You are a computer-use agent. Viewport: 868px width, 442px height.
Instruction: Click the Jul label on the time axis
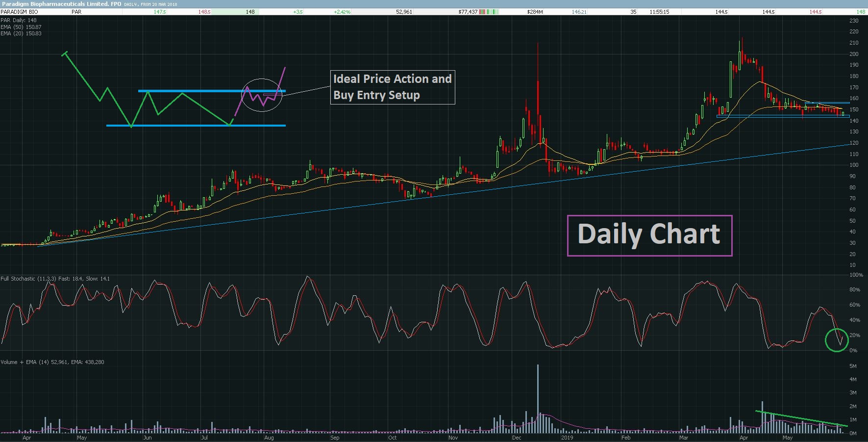click(x=204, y=438)
